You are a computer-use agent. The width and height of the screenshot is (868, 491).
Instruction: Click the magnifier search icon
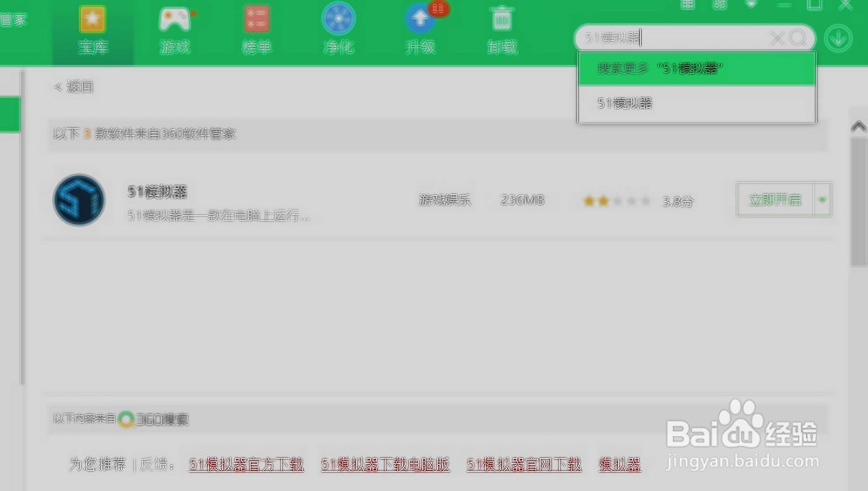click(x=798, y=38)
